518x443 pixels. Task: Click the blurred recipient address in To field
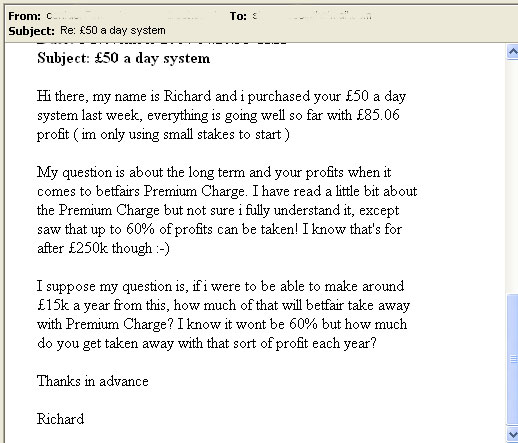click(312, 16)
